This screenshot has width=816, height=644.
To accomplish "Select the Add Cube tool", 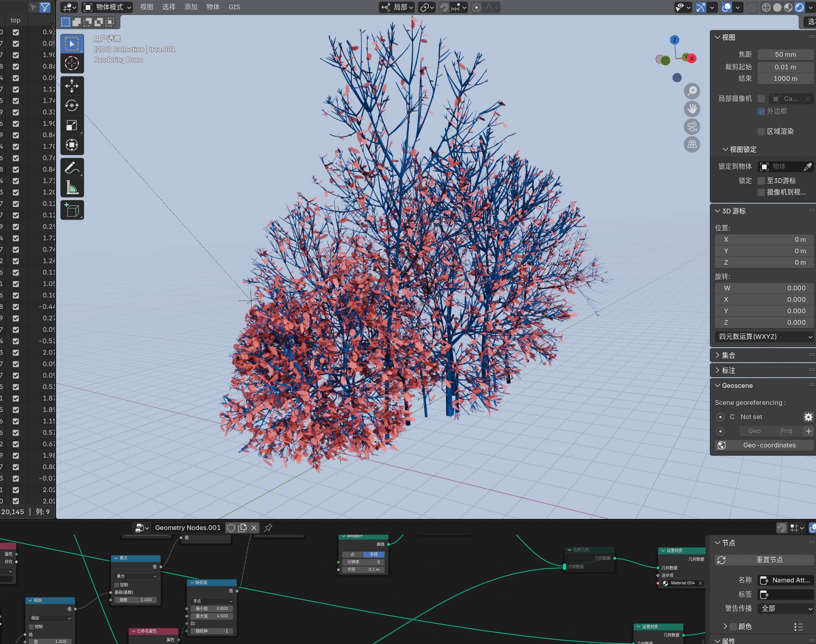I will 72,210.
